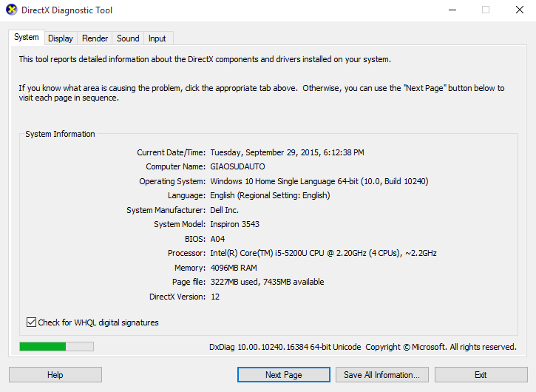Click the Inspiron 3543 system model text
This screenshot has height=392, width=536.
234,224
